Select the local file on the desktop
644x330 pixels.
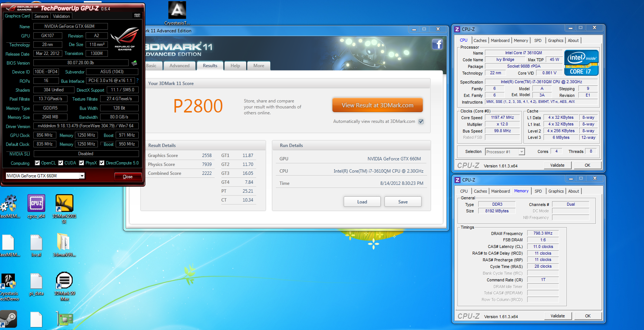point(36,245)
